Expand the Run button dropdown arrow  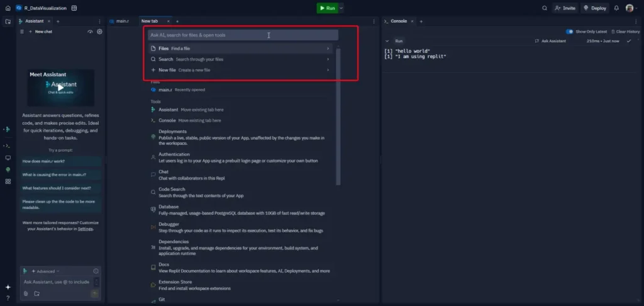pos(341,8)
